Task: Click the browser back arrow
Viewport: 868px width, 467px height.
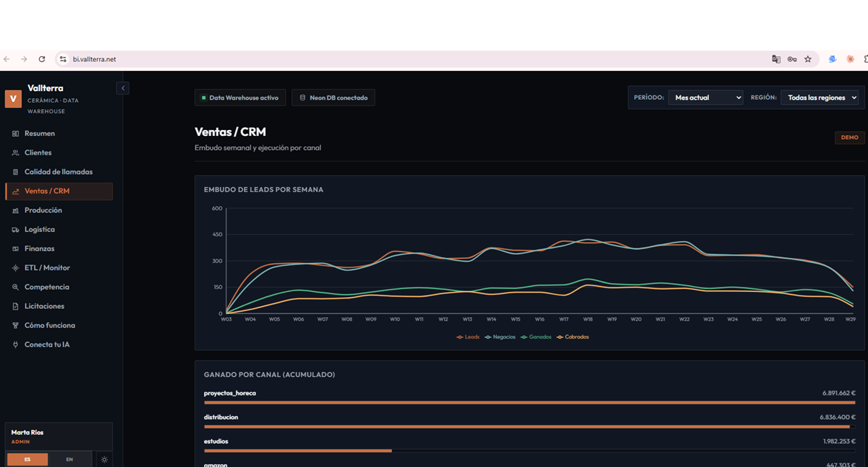Action: pyautogui.click(x=7, y=59)
